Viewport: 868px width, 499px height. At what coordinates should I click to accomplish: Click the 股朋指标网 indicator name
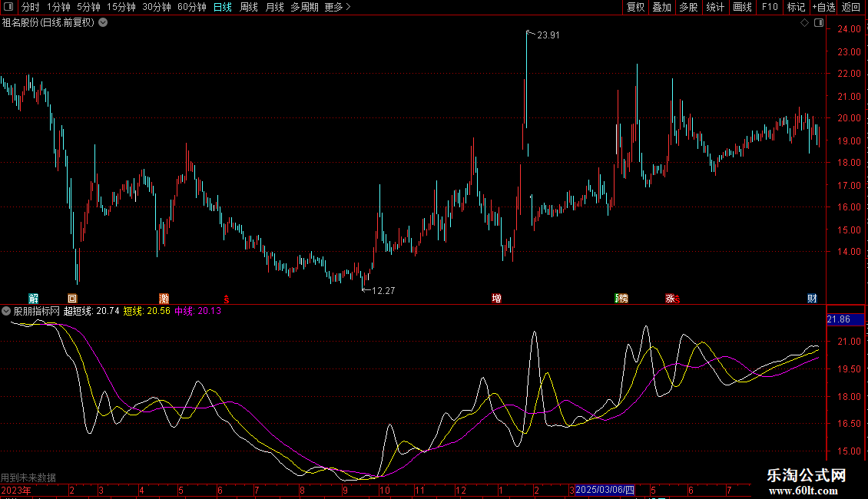pyautogui.click(x=37, y=311)
